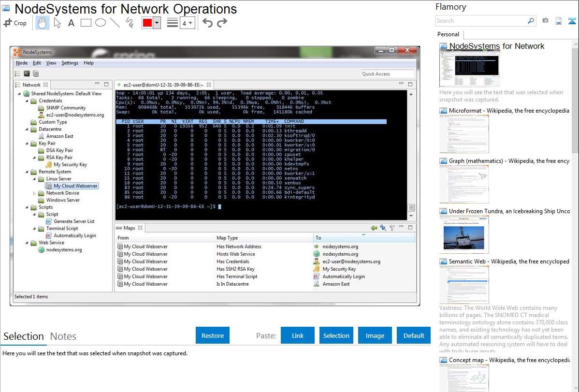Undo the last annotation
Image resolution: width=579 pixels, height=392 pixels.
207,23
